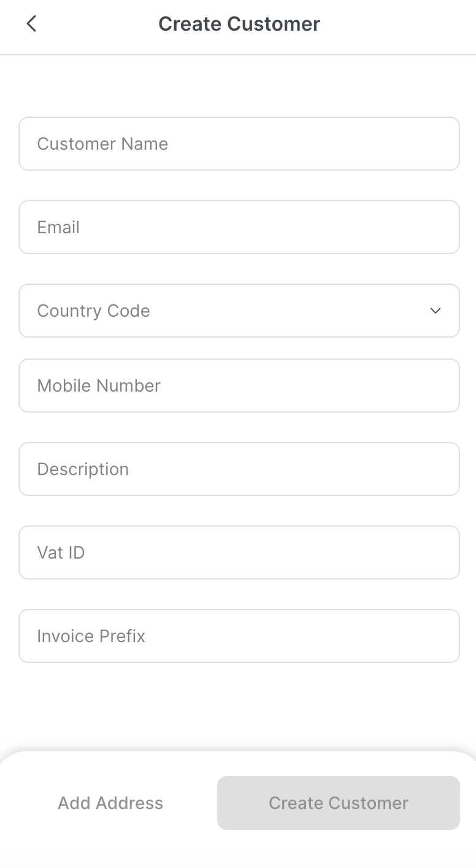The height and width of the screenshot is (868, 476).
Task: Open the Country Code dropdown field
Action: pos(239,311)
